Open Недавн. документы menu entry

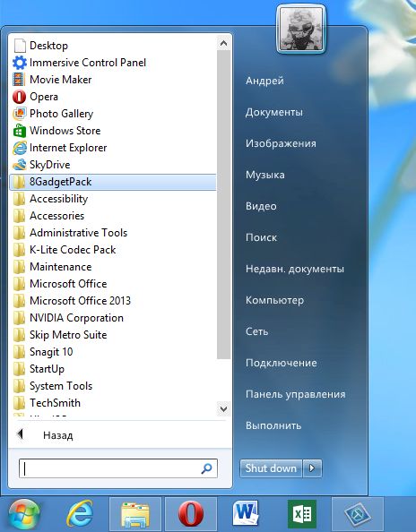[x=295, y=269]
